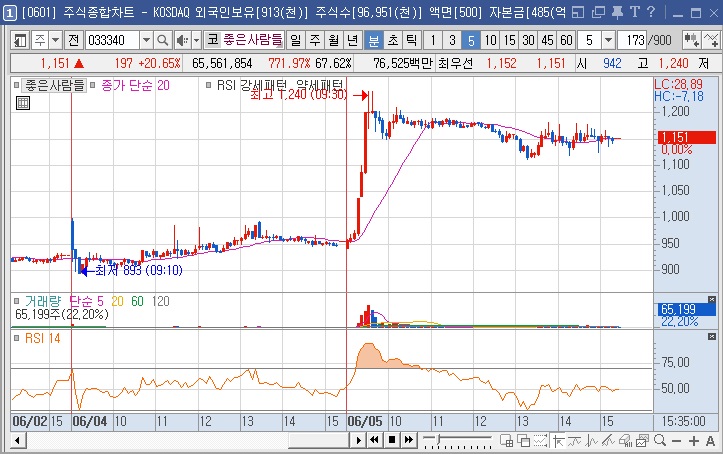Screen dimensions: 723x454
Task: Click the custom interval value field 5
Action: coord(590,41)
